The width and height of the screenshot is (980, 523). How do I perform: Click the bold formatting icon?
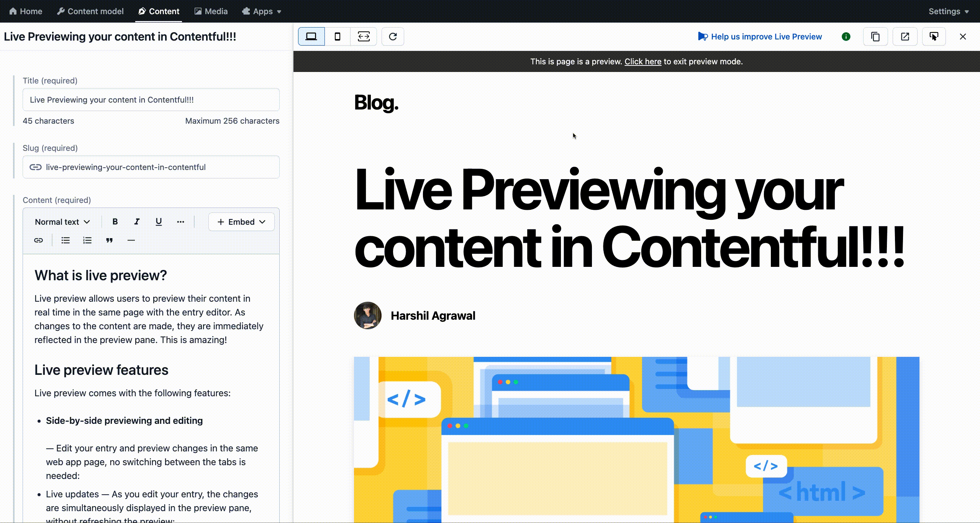tap(115, 222)
